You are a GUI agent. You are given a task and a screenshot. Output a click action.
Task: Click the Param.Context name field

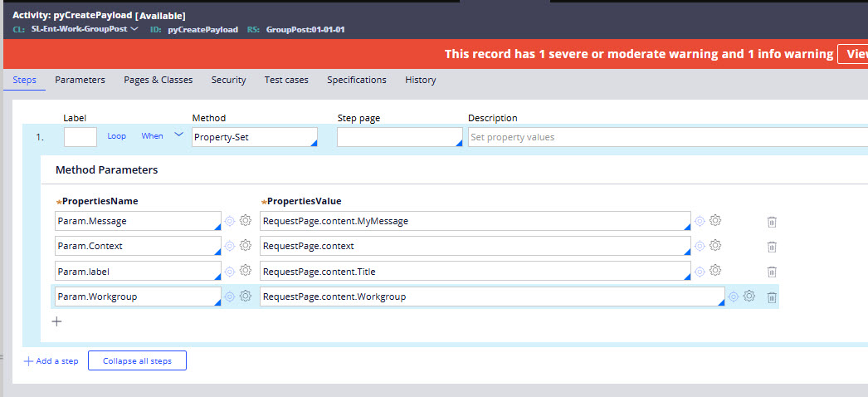(x=139, y=246)
